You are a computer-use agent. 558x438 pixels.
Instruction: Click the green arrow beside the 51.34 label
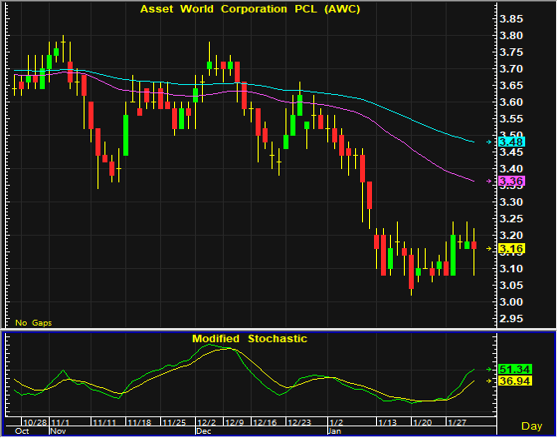pos(489,369)
